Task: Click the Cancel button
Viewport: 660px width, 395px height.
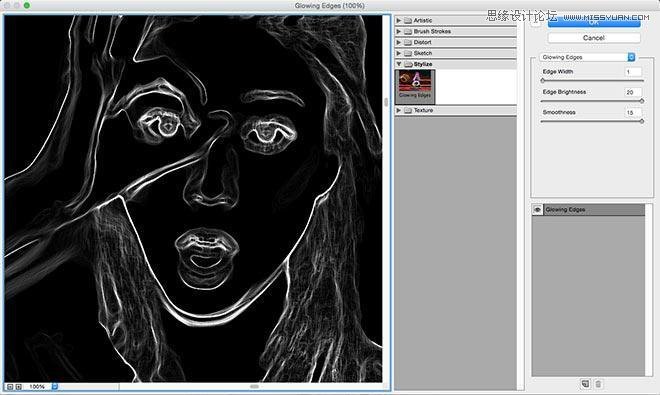Action: click(x=594, y=38)
